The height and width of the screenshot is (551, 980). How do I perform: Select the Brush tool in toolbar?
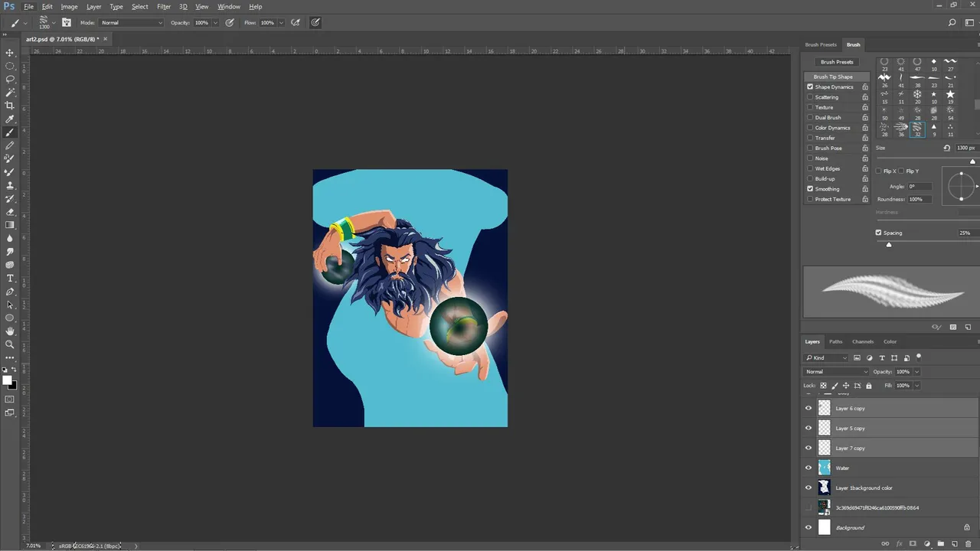point(10,132)
